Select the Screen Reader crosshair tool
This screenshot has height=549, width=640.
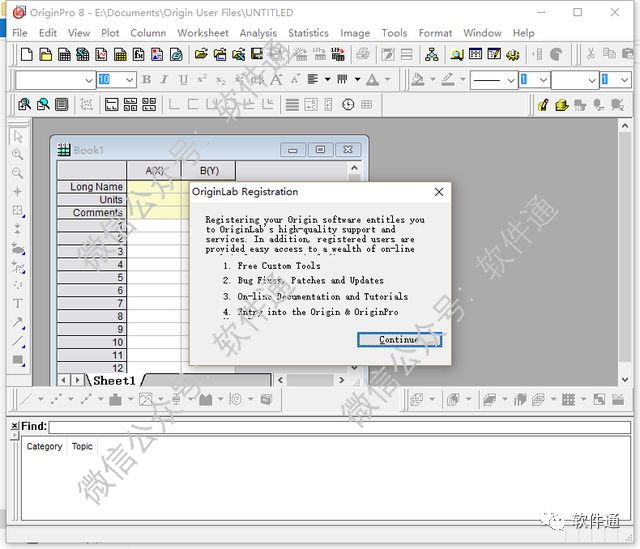(x=18, y=191)
